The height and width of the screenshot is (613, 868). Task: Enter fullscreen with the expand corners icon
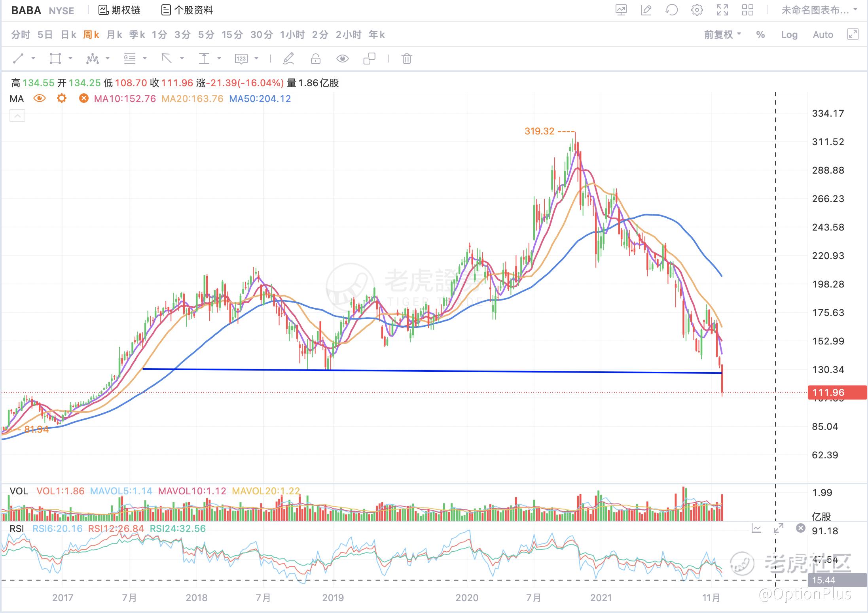pyautogui.click(x=722, y=10)
